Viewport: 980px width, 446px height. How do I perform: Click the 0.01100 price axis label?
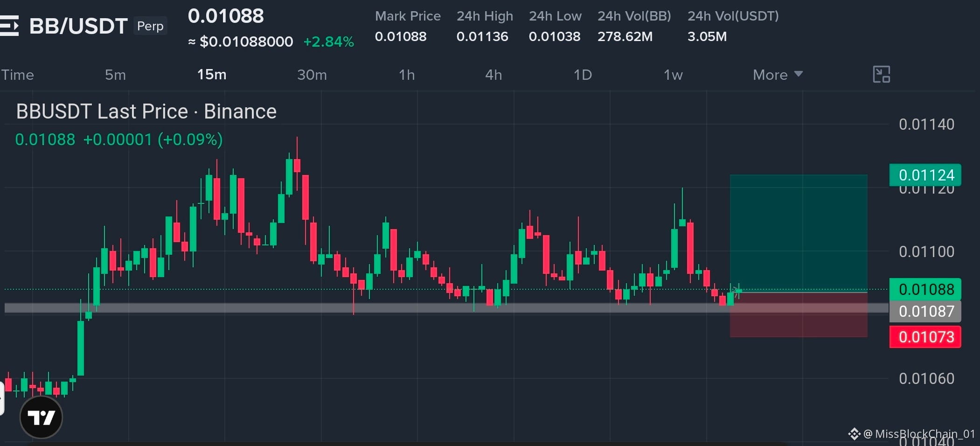(x=926, y=251)
